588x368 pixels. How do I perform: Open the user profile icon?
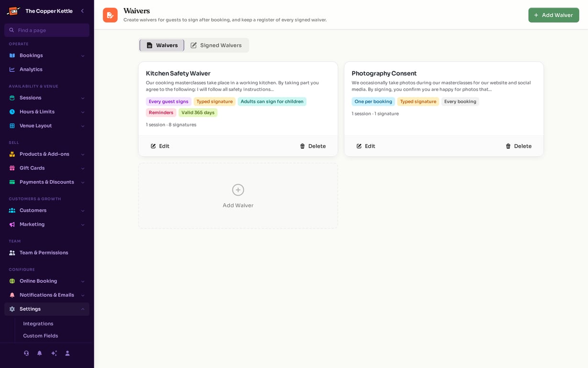[x=68, y=353]
